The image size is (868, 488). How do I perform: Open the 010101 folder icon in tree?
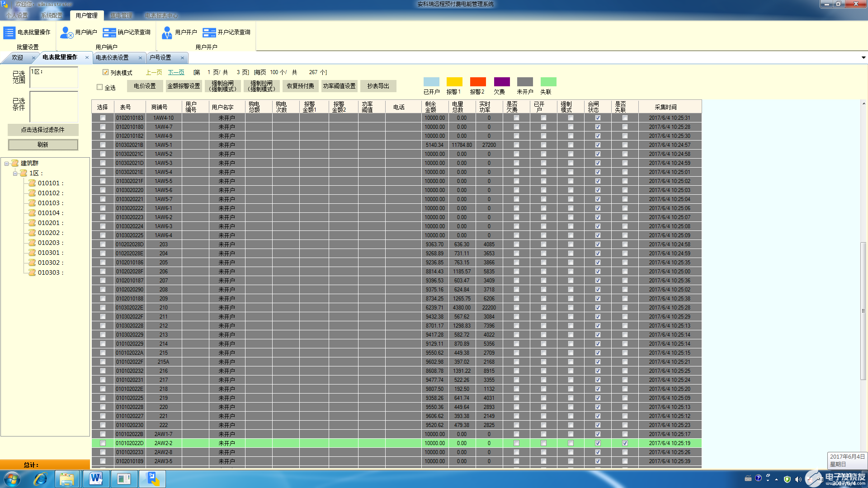pyautogui.click(x=32, y=183)
